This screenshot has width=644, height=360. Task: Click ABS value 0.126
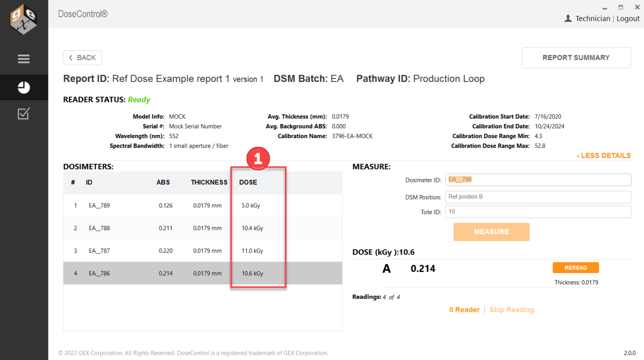point(166,205)
